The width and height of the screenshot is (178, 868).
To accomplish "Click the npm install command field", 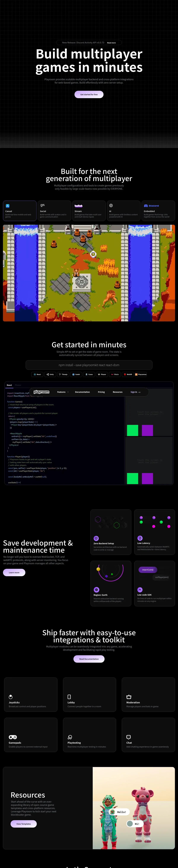I will coord(89,365).
